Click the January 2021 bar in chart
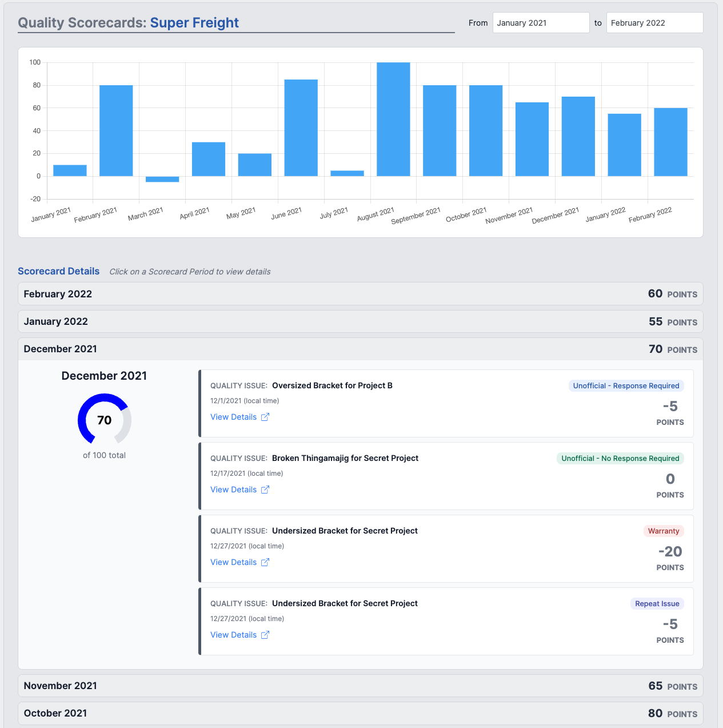The height and width of the screenshot is (728, 723). 70,170
